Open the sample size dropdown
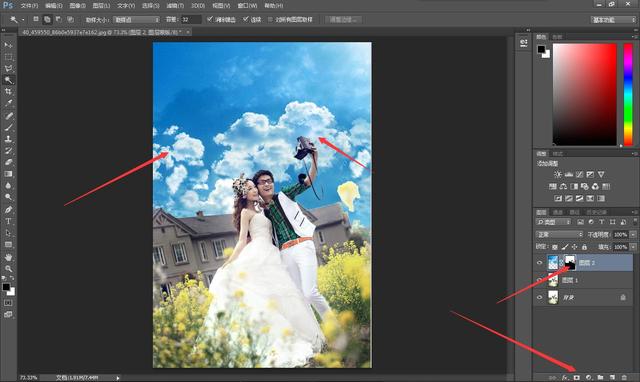This screenshot has width=640, height=382. coord(136,20)
